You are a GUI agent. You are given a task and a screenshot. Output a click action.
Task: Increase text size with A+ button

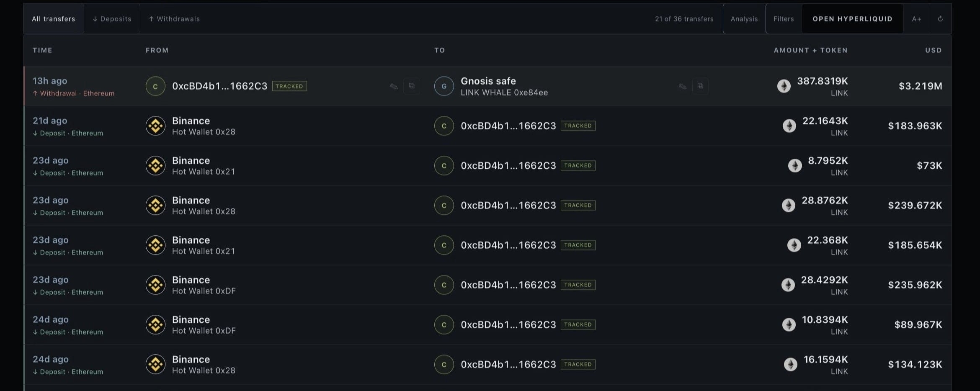[x=917, y=19]
